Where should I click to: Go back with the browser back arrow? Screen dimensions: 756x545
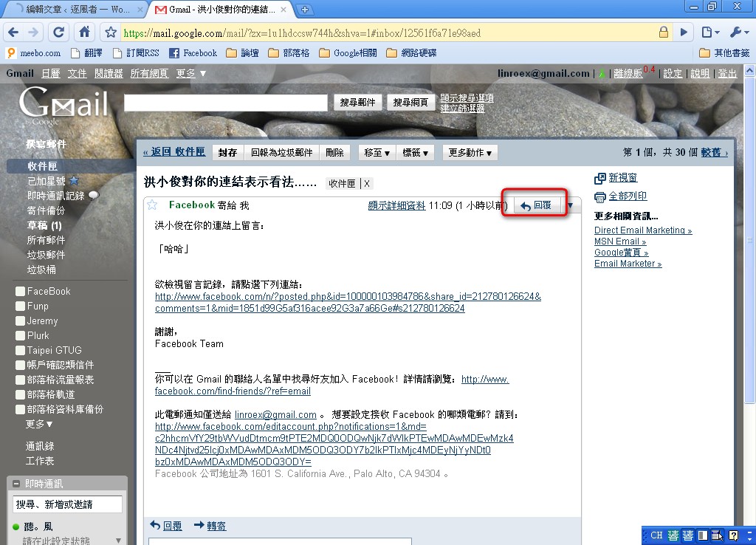(x=13, y=32)
